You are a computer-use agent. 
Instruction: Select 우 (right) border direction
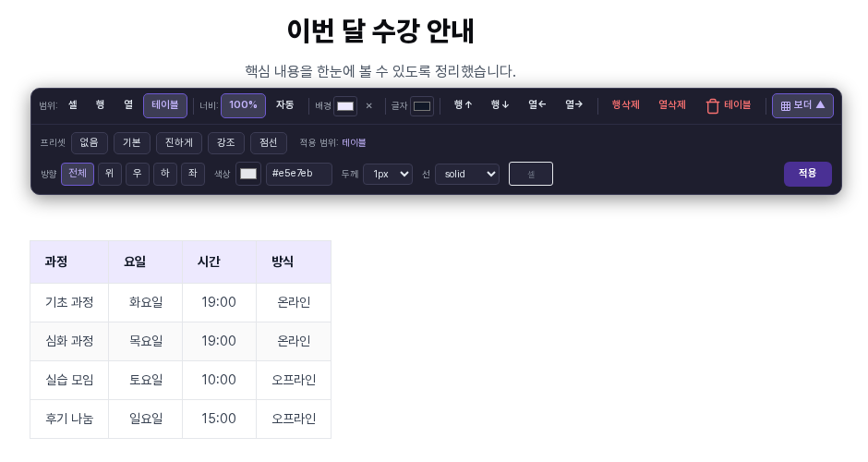coord(138,174)
